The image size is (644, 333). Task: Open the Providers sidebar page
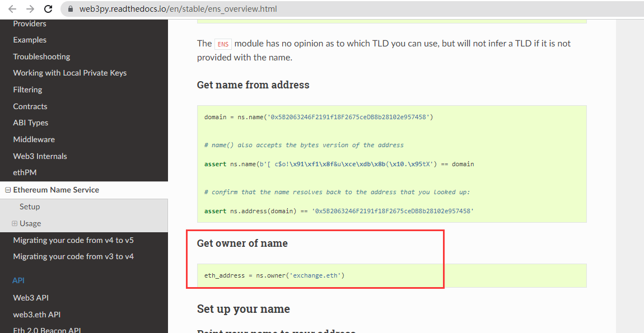click(x=30, y=24)
